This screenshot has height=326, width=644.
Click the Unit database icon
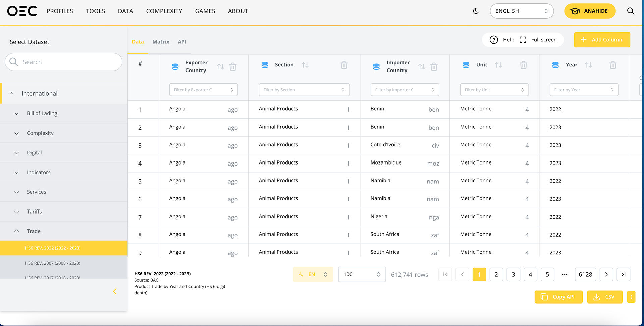pyautogui.click(x=466, y=65)
